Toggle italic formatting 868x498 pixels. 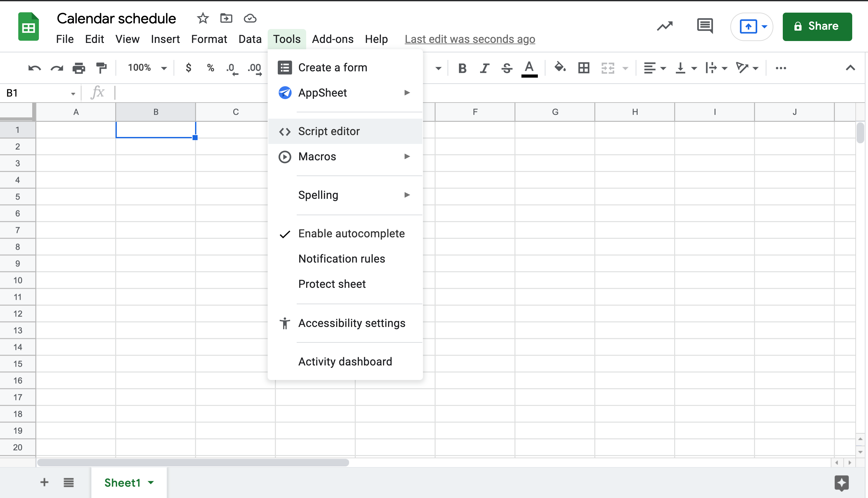click(484, 68)
